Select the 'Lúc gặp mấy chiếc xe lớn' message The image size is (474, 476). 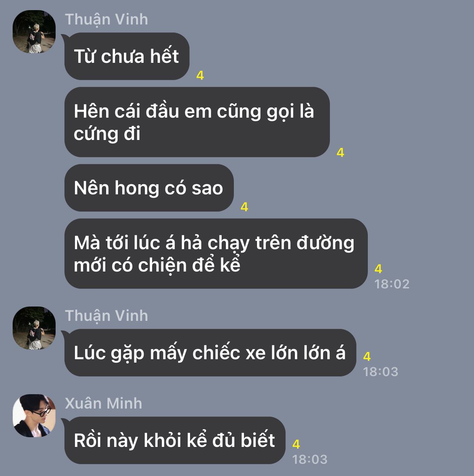coord(210,353)
